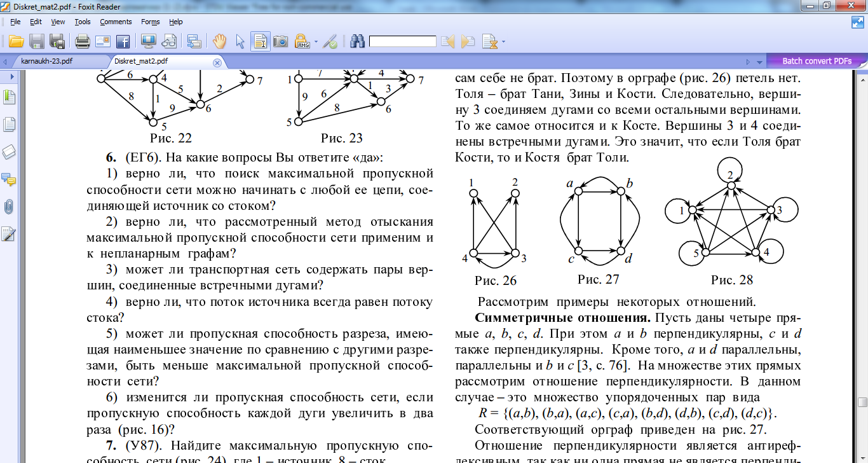Click the multi-window layout toolbar icon
The image size is (868, 463).
(x=194, y=42)
